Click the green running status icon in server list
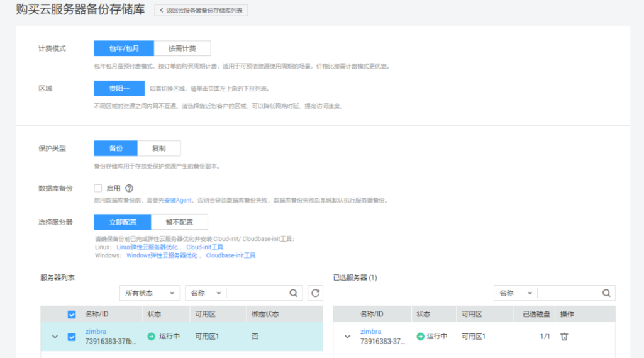This screenshot has height=358, width=644. click(x=152, y=337)
